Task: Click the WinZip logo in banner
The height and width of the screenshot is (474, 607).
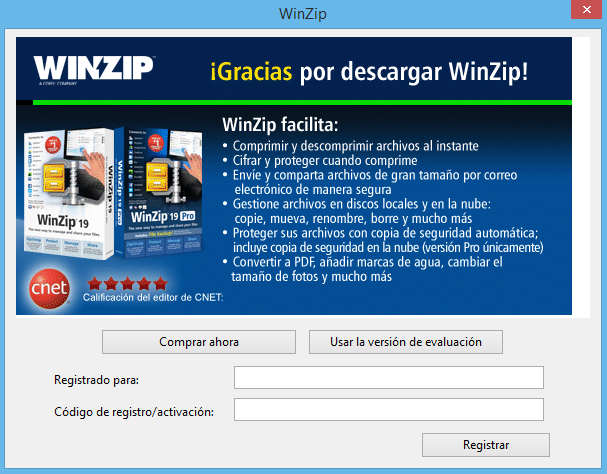Action: click(94, 70)
